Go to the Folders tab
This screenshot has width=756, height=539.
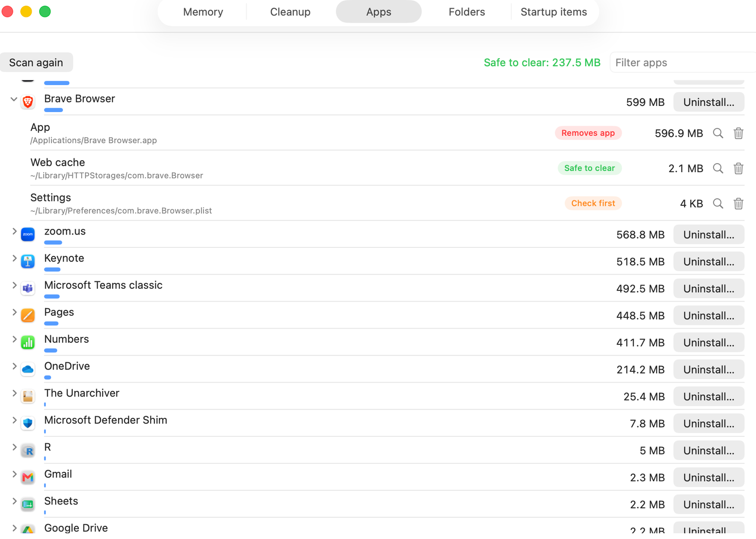pyautogui.click(x=466, y=12)
